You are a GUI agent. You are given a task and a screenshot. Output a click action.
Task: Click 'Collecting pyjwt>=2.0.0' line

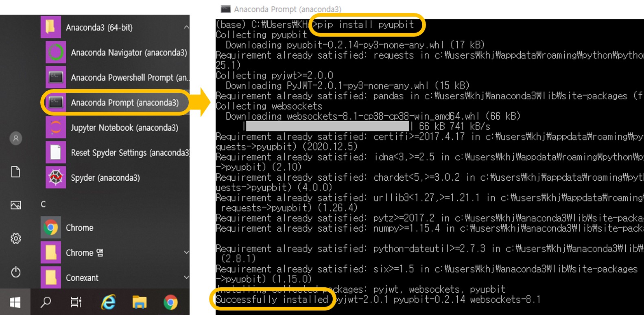click(x=274, y=76)
